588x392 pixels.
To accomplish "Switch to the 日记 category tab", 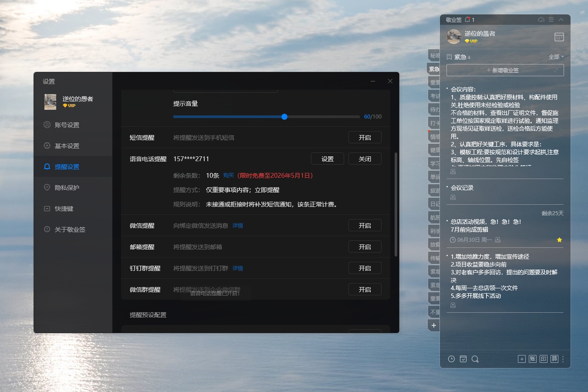I will (434, 204).
